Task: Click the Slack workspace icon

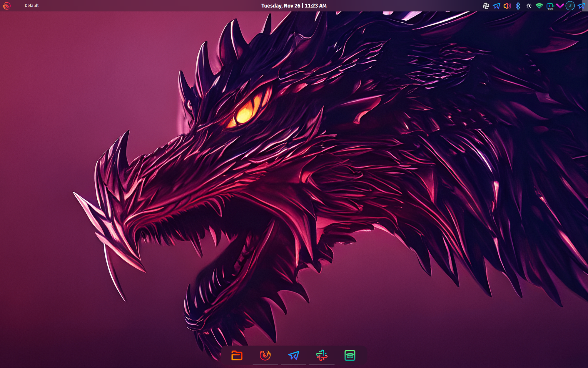Action: (323, 355)
